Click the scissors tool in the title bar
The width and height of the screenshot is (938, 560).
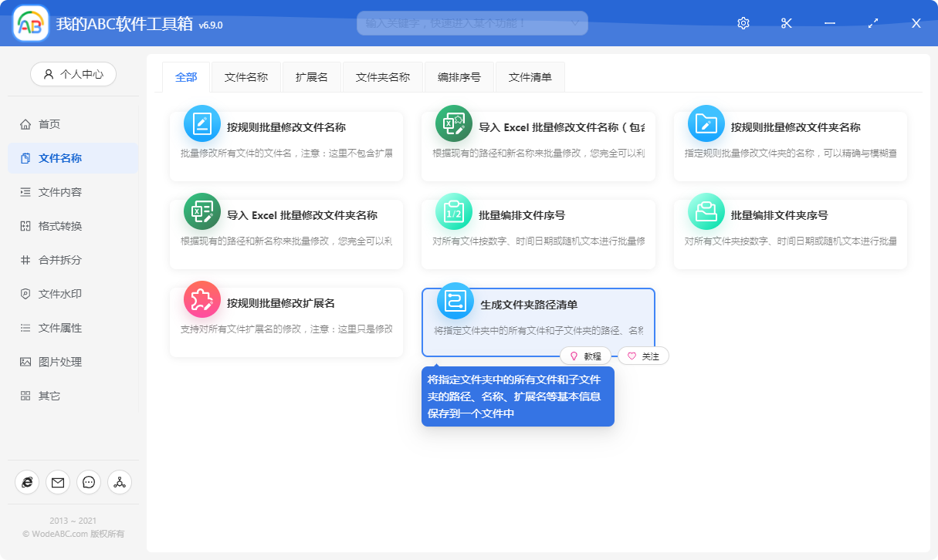click(x=786, y=22)
